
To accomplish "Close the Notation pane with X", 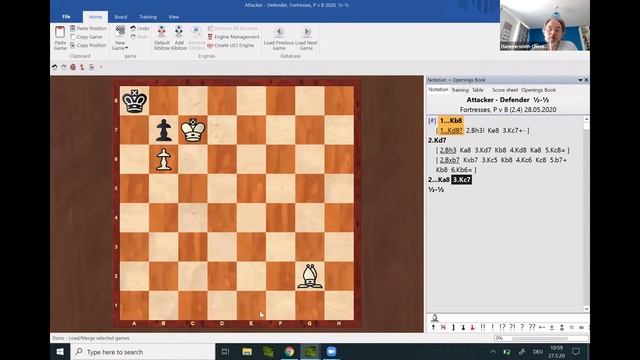I will point(586,80).
